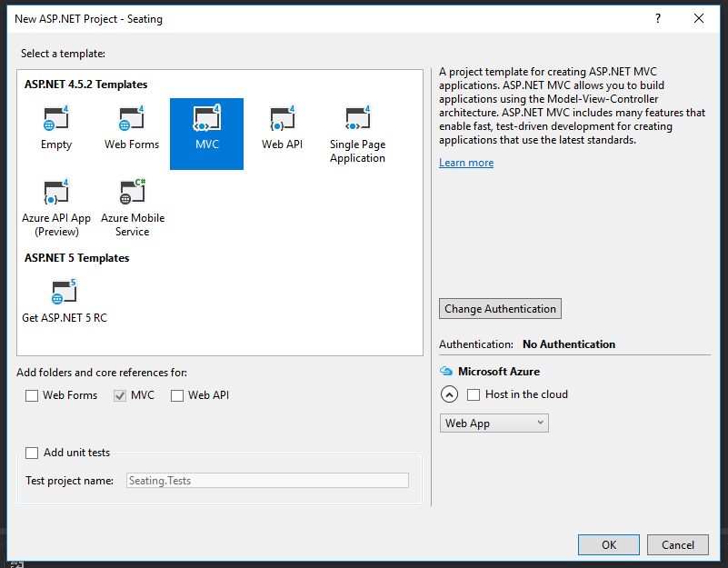This screenshot has height=568, width=728.
Task: Click the ASP.NET 4.5.2 Templates heading
Action: (86, 84)
